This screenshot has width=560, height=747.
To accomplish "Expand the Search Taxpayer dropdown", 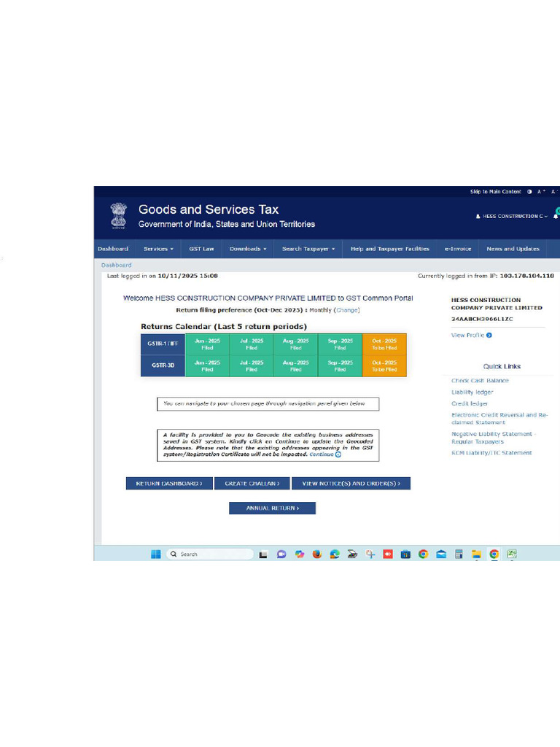I will 308,249.
